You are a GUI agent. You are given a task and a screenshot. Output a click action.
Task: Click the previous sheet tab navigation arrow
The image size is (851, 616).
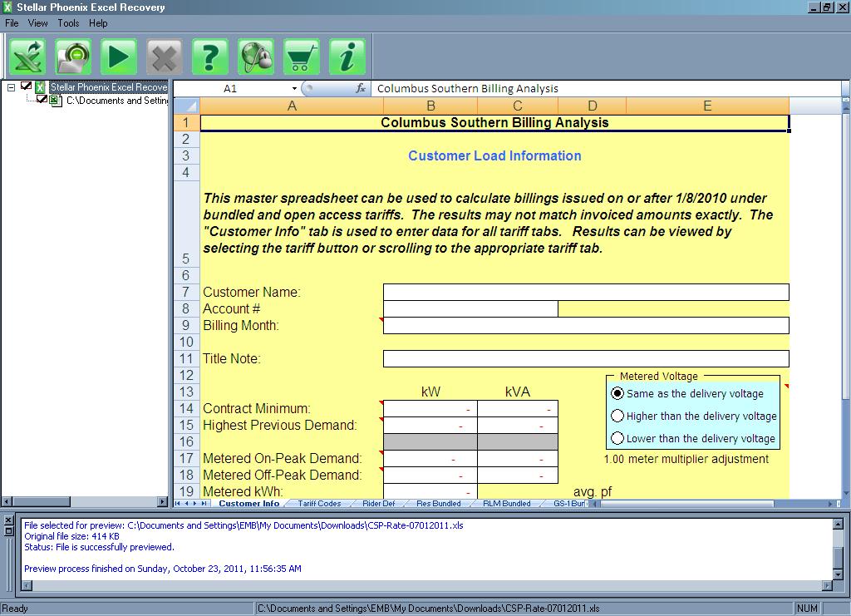186,503
